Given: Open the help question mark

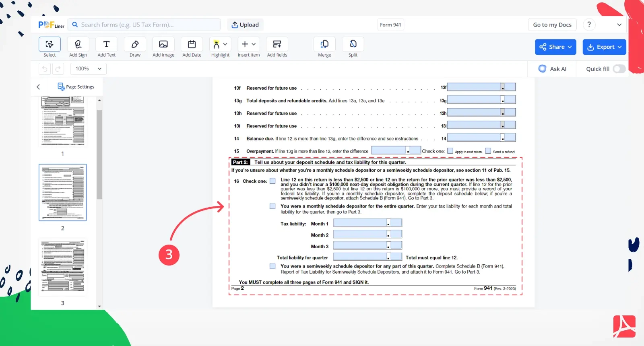Looking at the screenshot, I should pyautogui.click(x=589, y=25).
